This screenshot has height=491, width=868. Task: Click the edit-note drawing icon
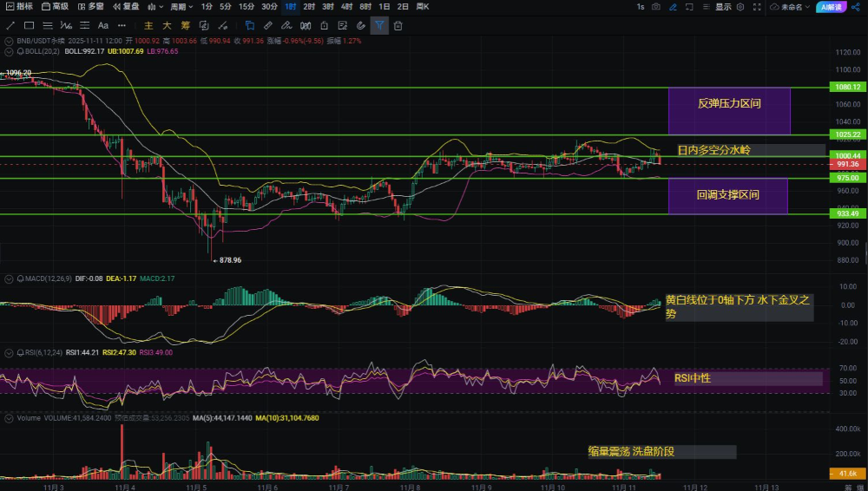(x=343, y=25)
